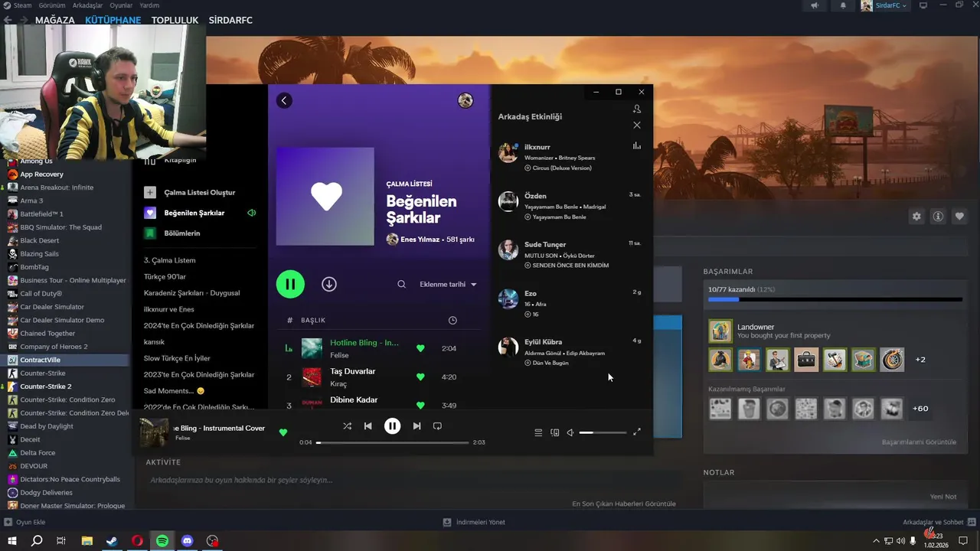Download Beğenilen Şarkılar with the arrow icon
The image size is (980, 551).
329,284
